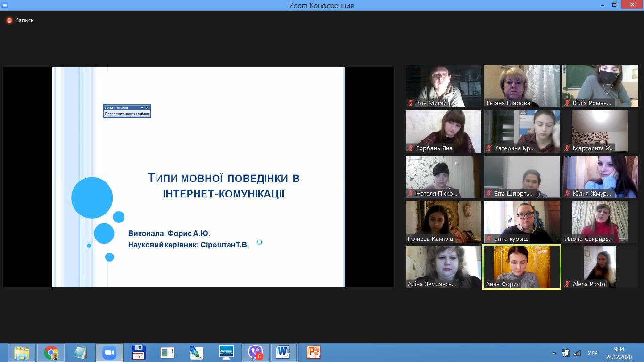Image resolution: width=644 pixels, height=362 pixels.
Task: Open Viber with 6 unread notifications
Action: click(255, 353)
